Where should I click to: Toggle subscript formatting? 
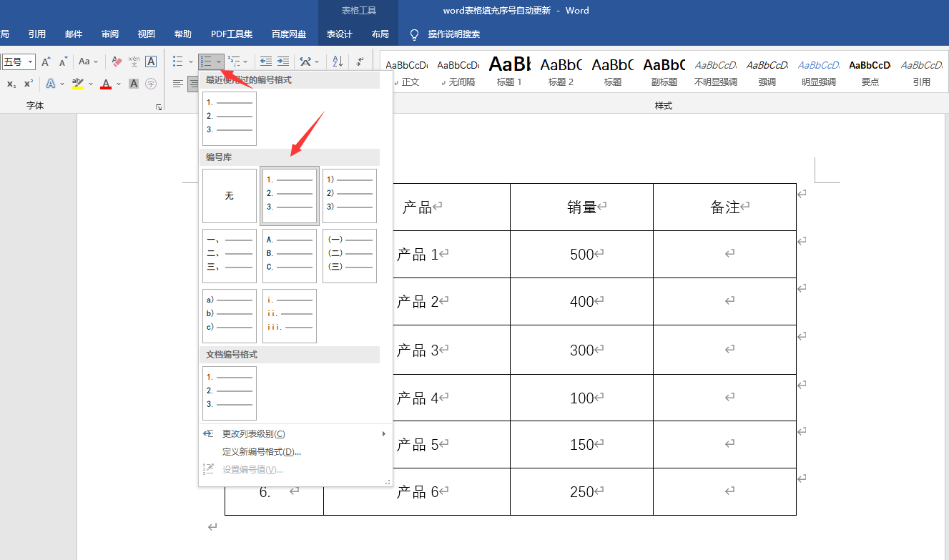tap(11, 84)
